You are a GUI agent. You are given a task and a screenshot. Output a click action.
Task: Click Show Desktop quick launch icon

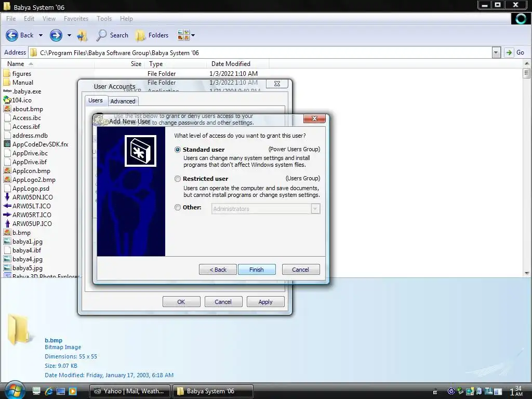click(x=37, y=391)
